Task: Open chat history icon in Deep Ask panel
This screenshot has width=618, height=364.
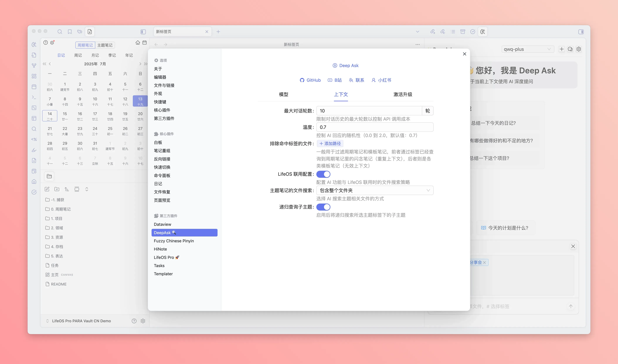Action: coord(570,49)
